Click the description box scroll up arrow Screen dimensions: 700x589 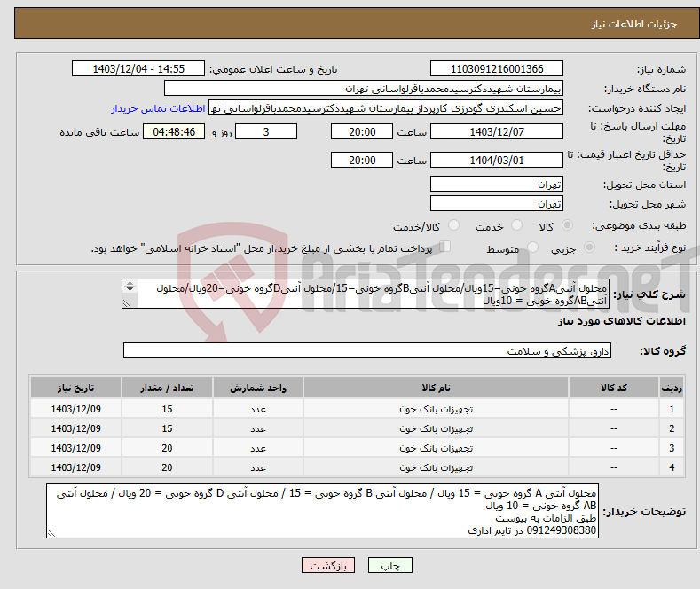[130, 283]
